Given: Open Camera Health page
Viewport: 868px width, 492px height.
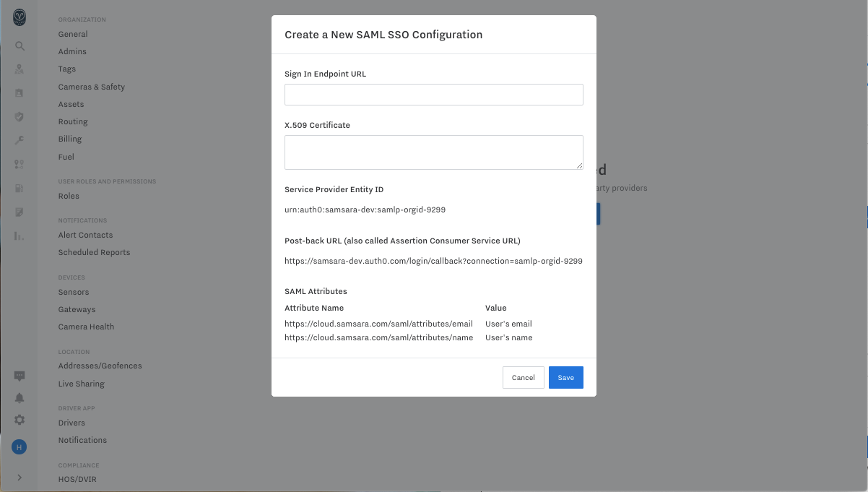Looking at the screenshot, I should click(86, 327).
